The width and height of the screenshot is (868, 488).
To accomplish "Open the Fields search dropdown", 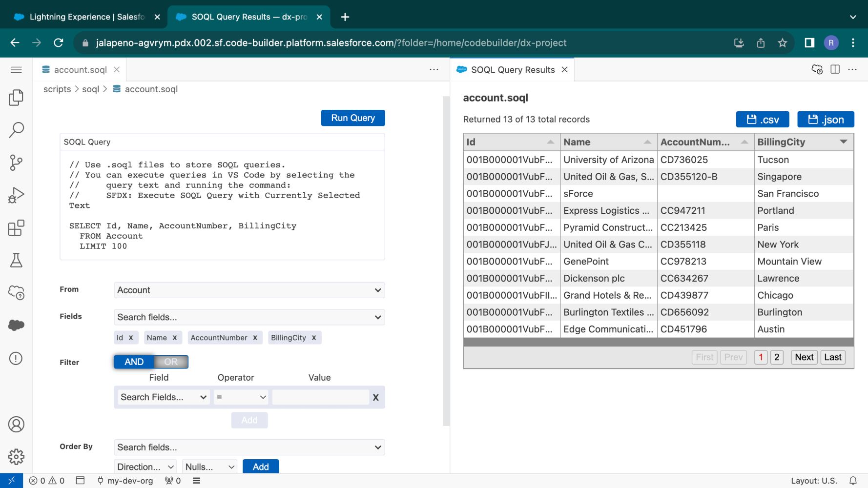I will pos(249,317).
